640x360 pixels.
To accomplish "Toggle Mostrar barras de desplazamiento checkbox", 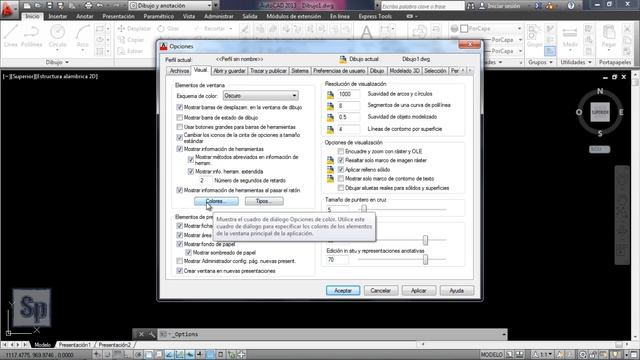I will 179,107.
